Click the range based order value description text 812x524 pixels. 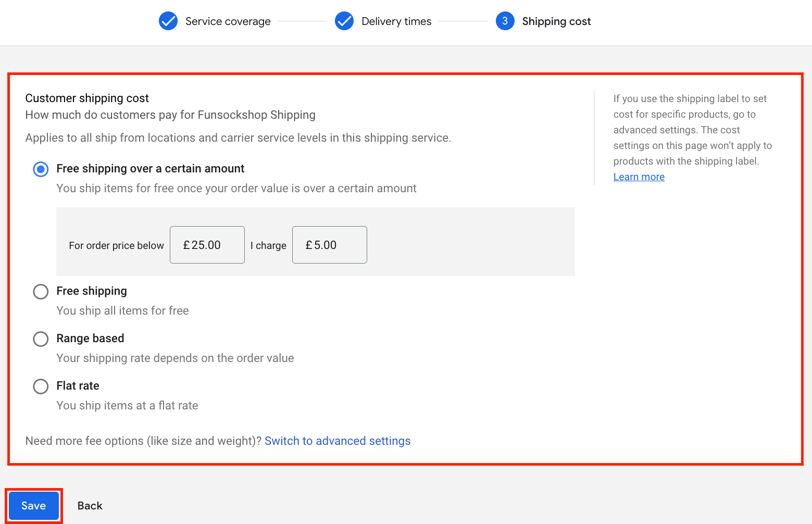[x=175, y=358]
